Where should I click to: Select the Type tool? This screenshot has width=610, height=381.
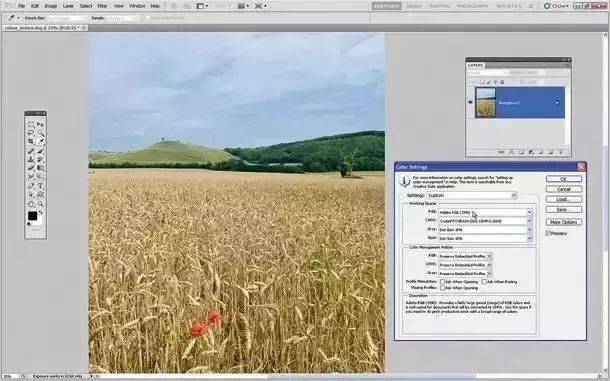point(40,186)
